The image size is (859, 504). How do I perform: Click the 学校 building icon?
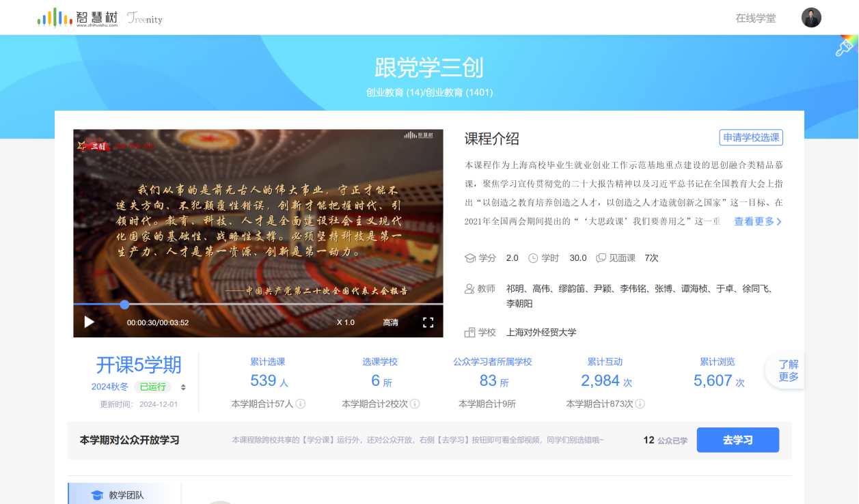469,333
